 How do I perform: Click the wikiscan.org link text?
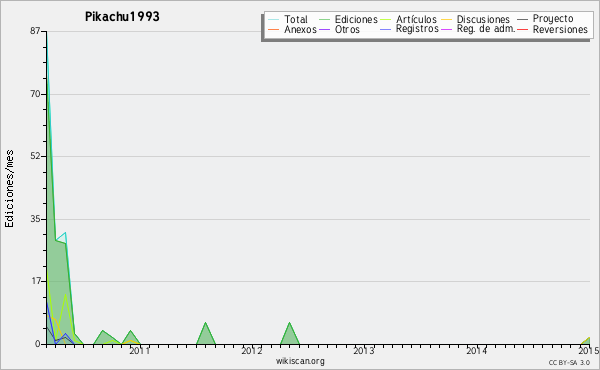(300, 360)
